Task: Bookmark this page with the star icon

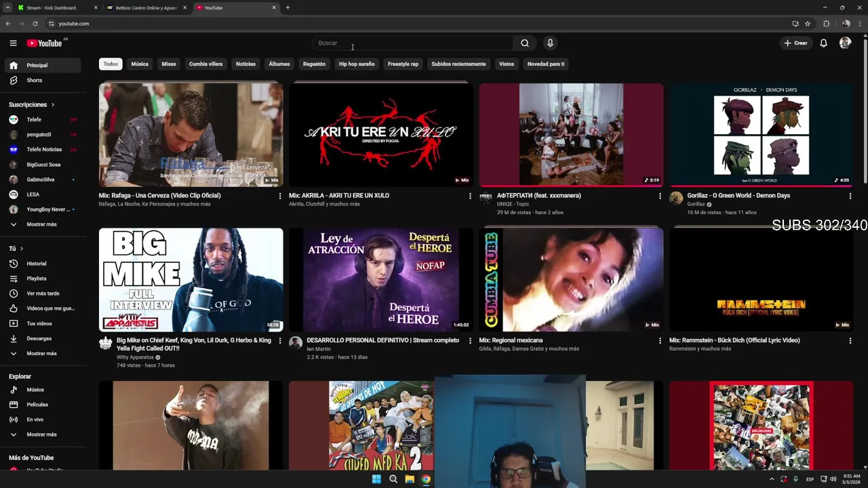Action: (808, 24)
